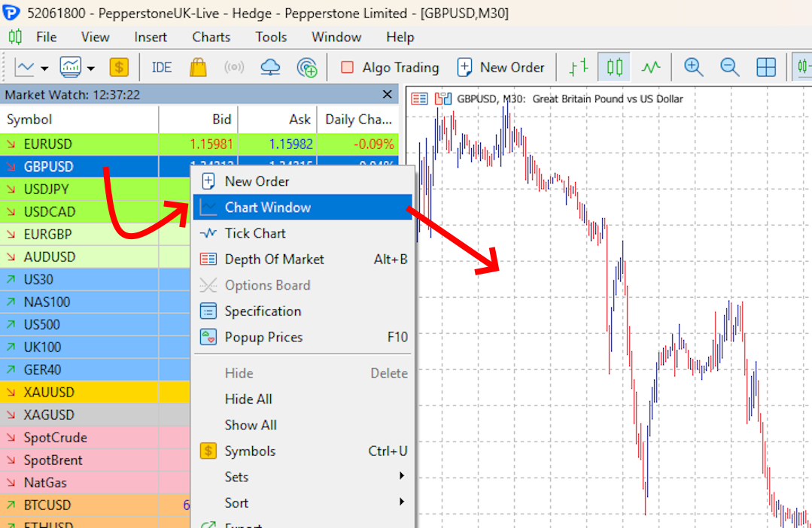Open the Market shopping bag icon
The image size is (812, 528).
[x=198, y=67]
